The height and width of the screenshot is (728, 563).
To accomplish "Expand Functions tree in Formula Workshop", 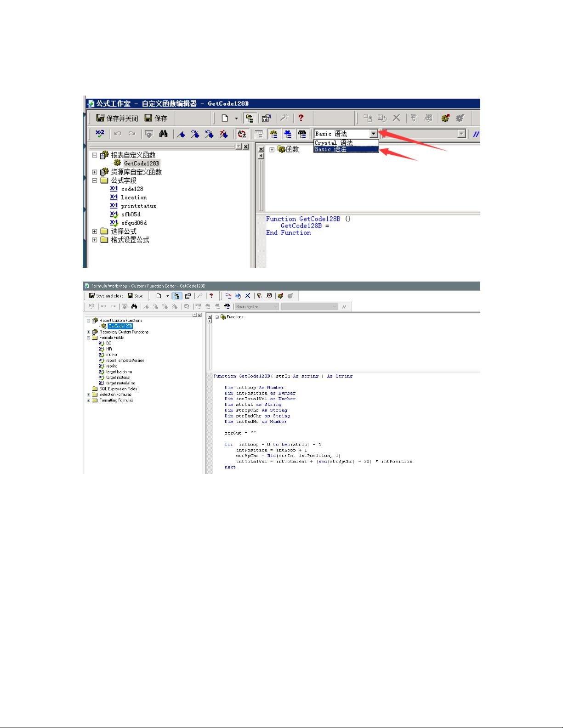I will [x=217, y=317].
